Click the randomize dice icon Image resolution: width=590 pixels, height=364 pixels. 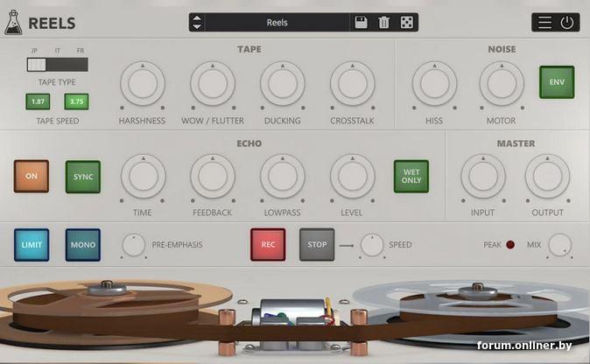406,23
